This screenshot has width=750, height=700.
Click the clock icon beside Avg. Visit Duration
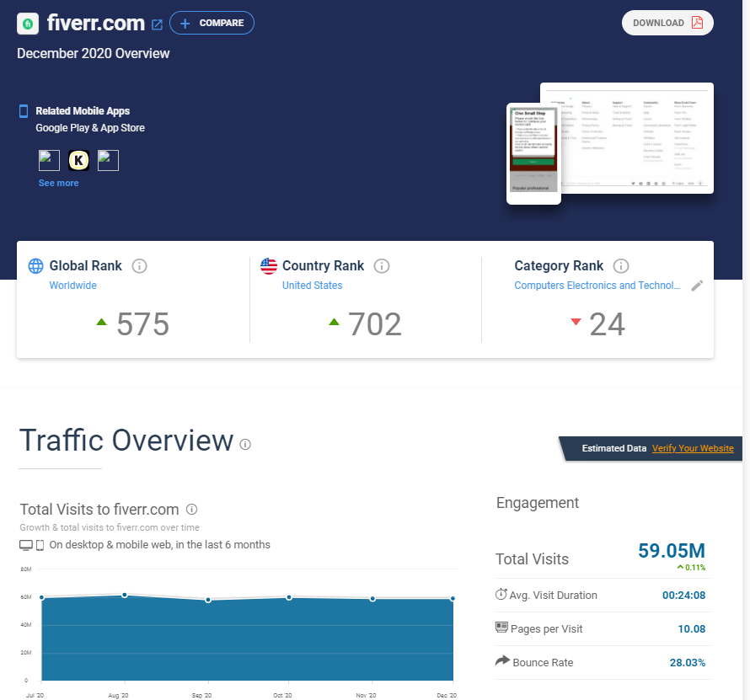coord(500,595)
